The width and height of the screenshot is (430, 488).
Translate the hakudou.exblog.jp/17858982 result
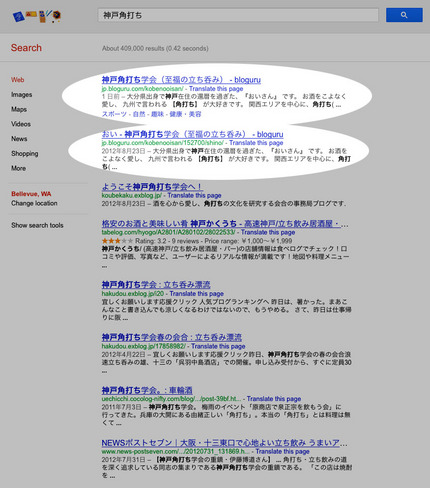point(218,346)
